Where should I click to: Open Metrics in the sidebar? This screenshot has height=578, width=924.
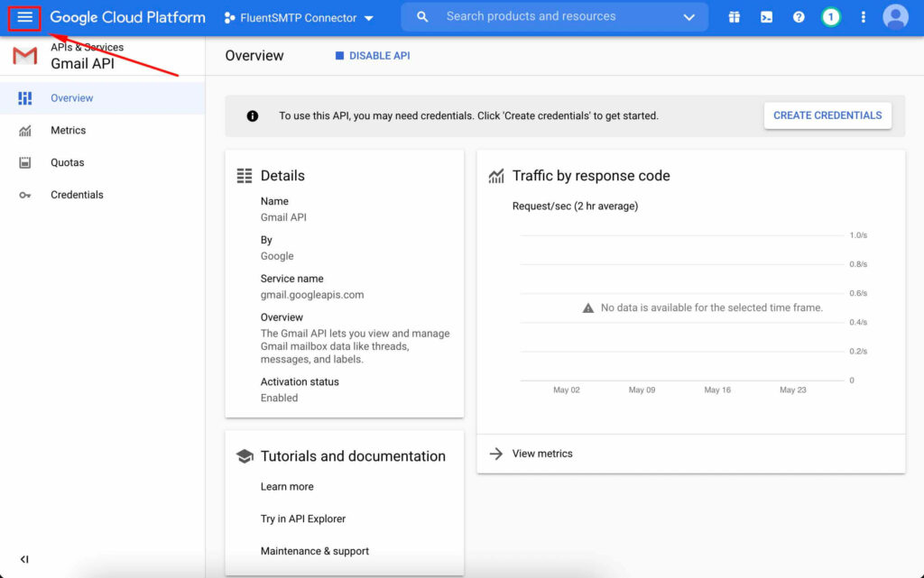click(x=103, y=131)
